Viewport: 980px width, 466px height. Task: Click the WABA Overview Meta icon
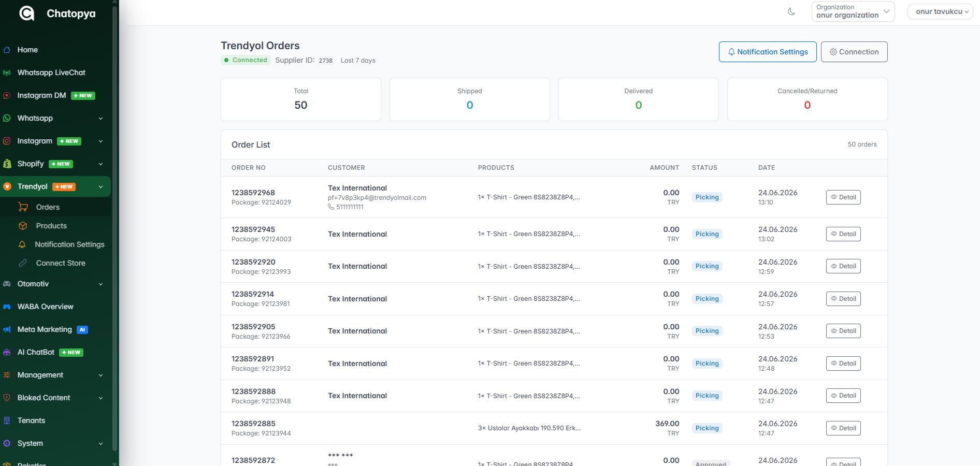(x=7, y=307)
